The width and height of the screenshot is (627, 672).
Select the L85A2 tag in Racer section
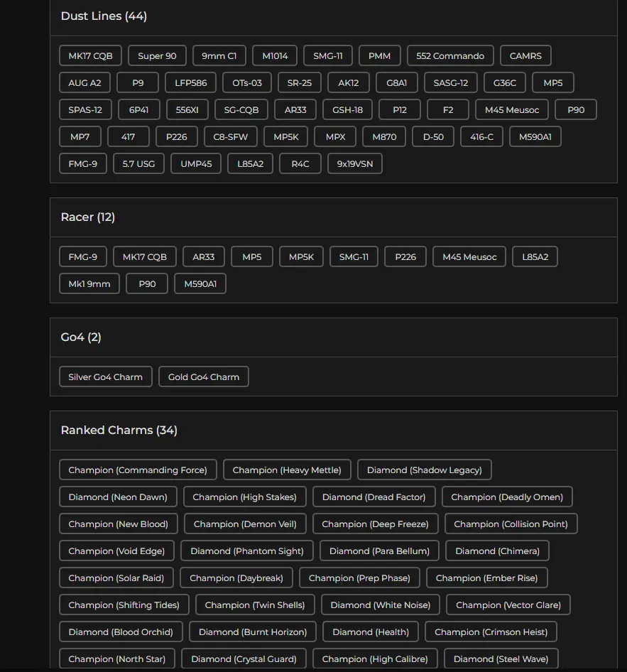[x=535, y=256]
